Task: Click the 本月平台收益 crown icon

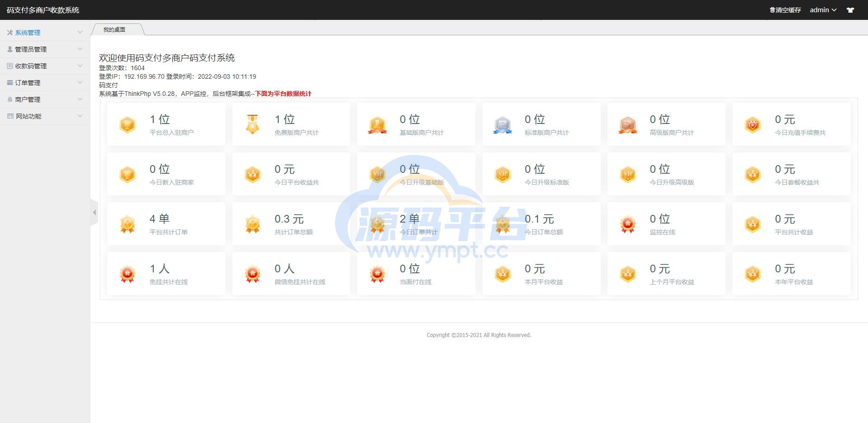Action: tap(503, 274)
